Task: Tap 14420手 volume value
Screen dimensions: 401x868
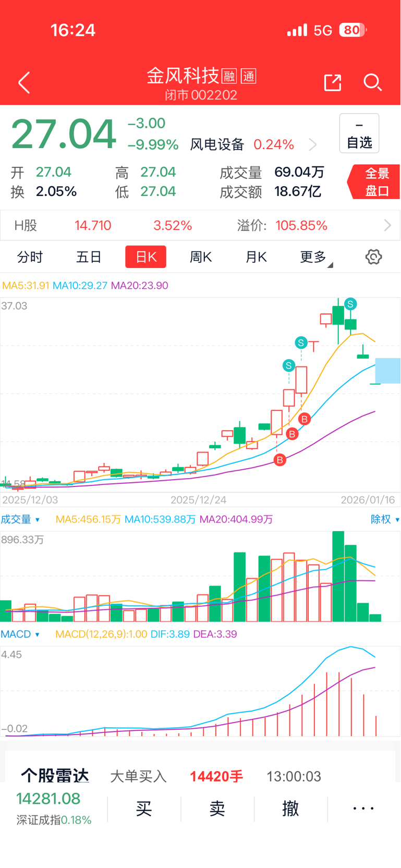Action: pyautogui.click(x=216, y=776)
